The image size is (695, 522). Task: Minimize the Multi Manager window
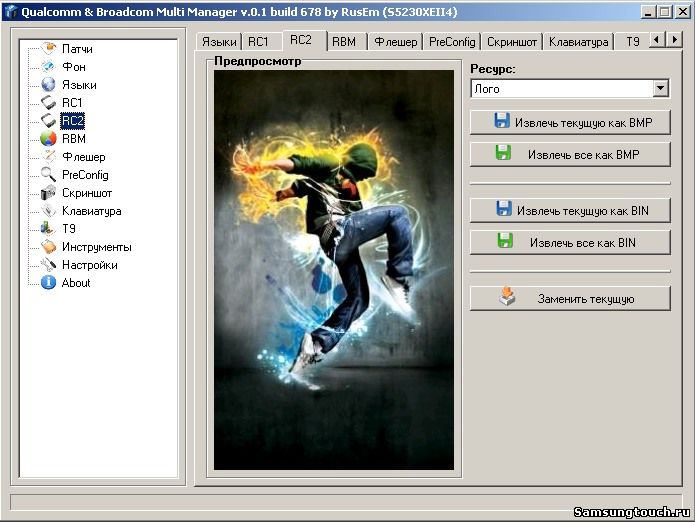point(648,12)
